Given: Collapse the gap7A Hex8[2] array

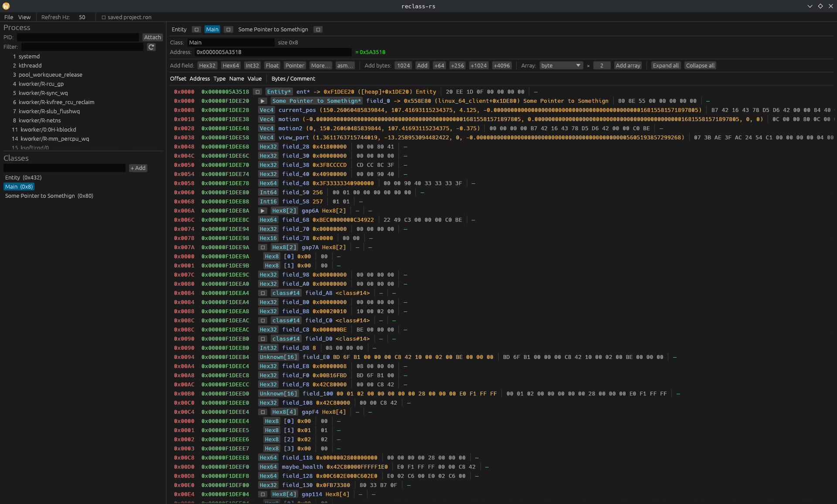Looking at the screenshot, I should pyautogui.click(x=262, y=247).
